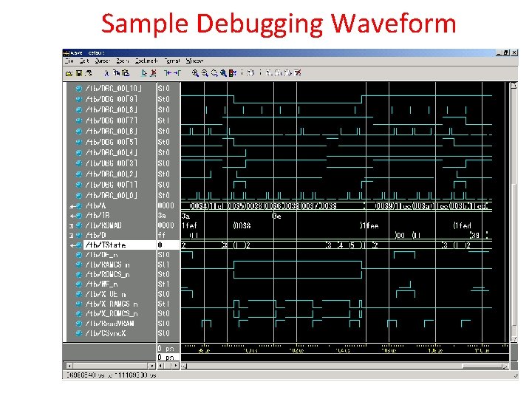Click the Save floppy disk toolbar icon
Viewport: 532px width, 399px height.
coord(79,73)
